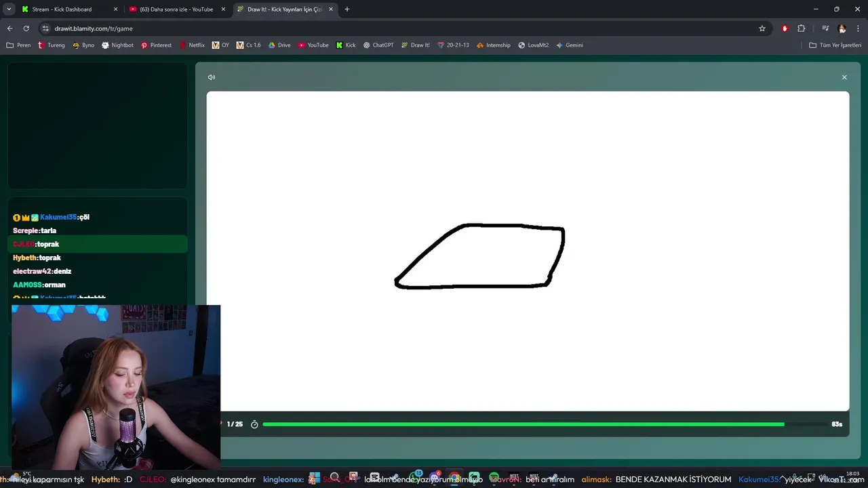Open the Nightbot bookmark
Image resolution: width=868 pixels, height=488 pixels.
(x=117, y=45)
